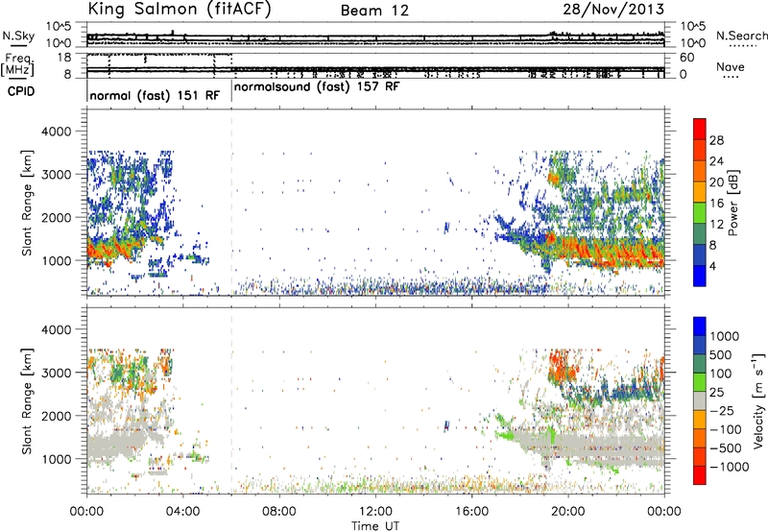768x532 pixels.
Task: Click the date 28/Nov/2013
Action: [613, 9]
